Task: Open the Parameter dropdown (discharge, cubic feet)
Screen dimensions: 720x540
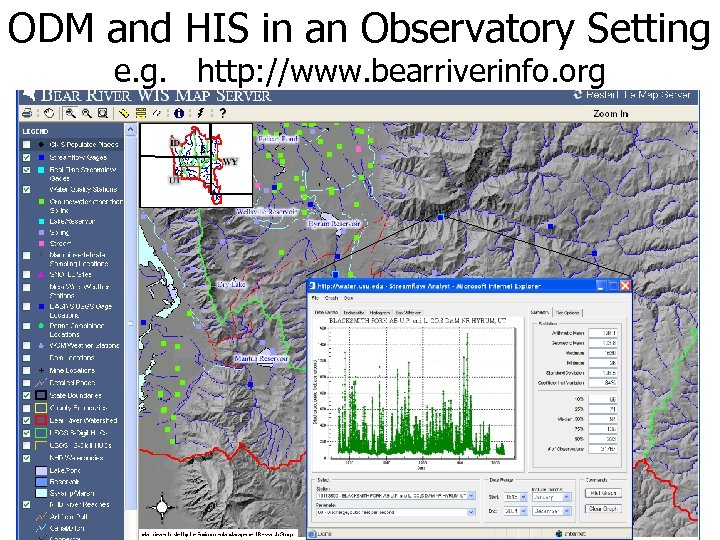Action: tap(471, 512)
